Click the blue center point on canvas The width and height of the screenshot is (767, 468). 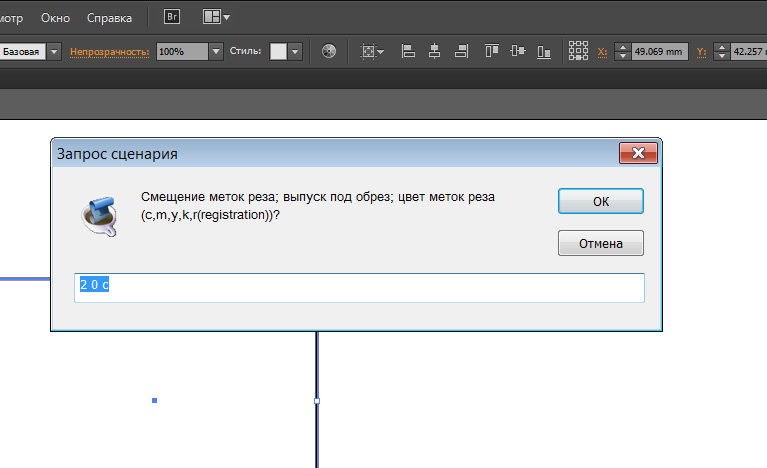[155, 401]
